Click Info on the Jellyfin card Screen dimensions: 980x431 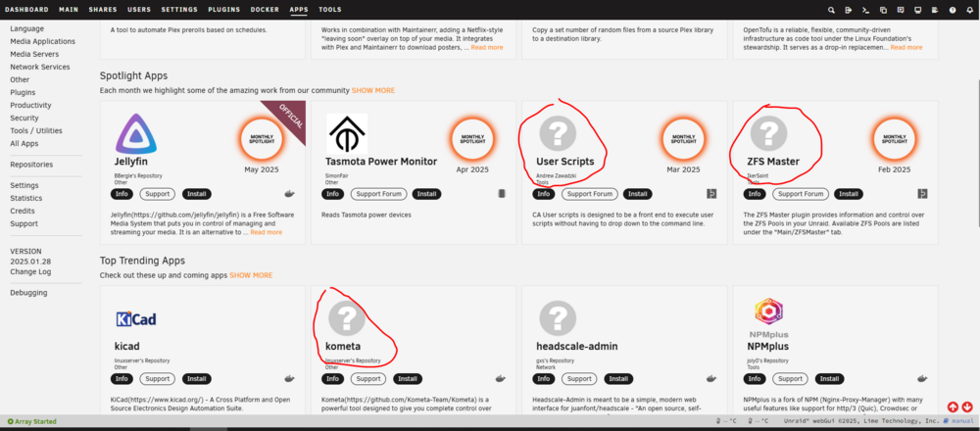[x=122, y=194]
